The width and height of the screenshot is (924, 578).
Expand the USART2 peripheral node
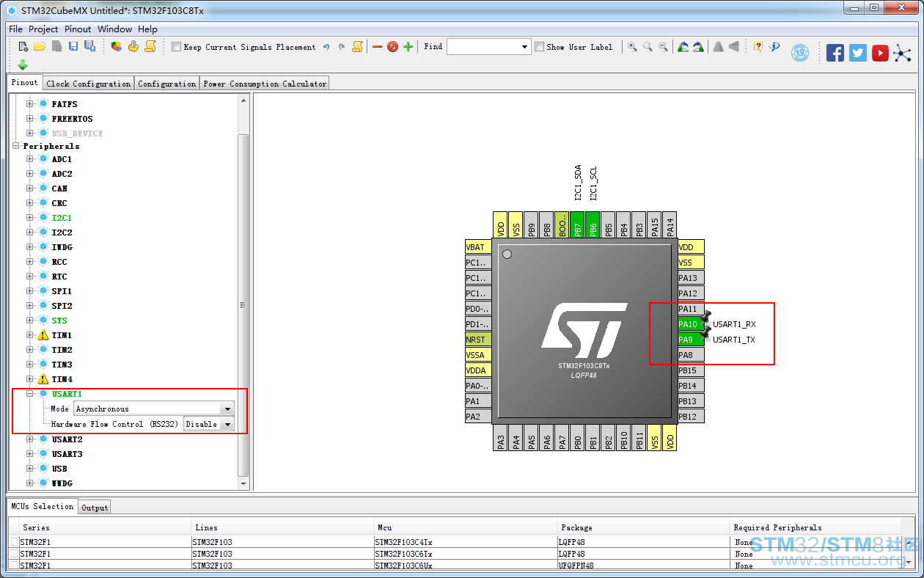tap(30, 439)
